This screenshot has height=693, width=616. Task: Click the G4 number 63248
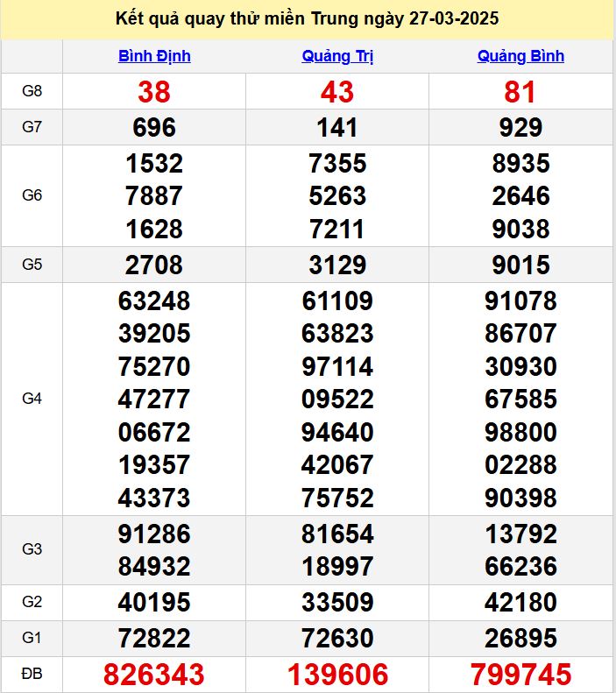click(x=154, y=301)
